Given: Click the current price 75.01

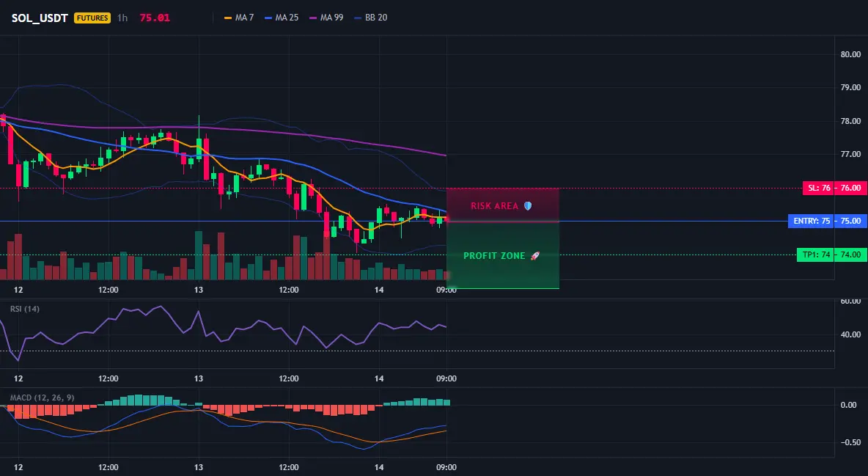Looking at the screenshot, I should pyautogui.click(x=155, y=18).
